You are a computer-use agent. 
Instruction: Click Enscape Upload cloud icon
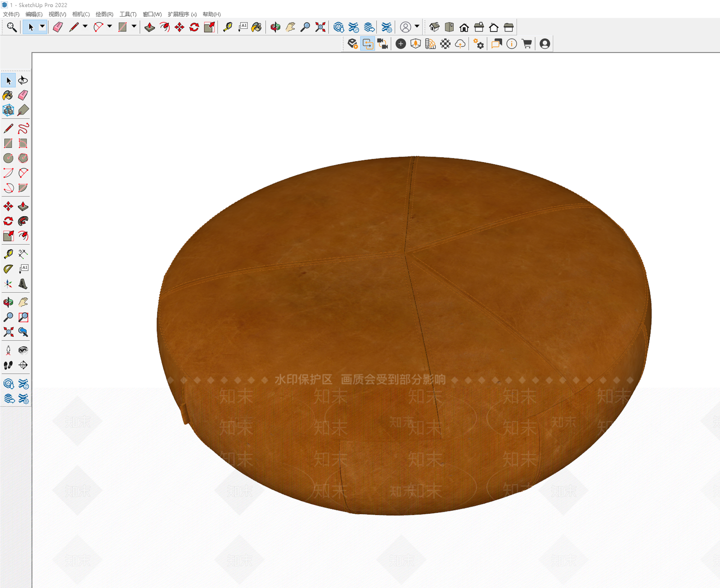(460, 44)
